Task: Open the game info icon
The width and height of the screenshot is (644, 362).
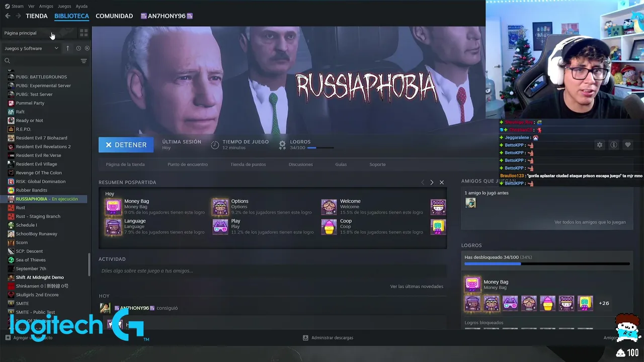Action: 613,145
